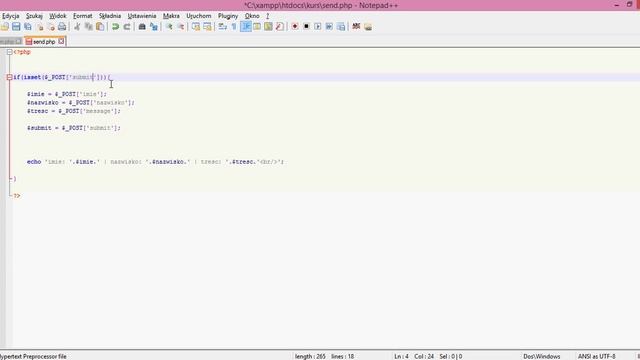Open a file with the toolbar Open icon
Viewport: 640px width, 360px height.
point(4,27)
